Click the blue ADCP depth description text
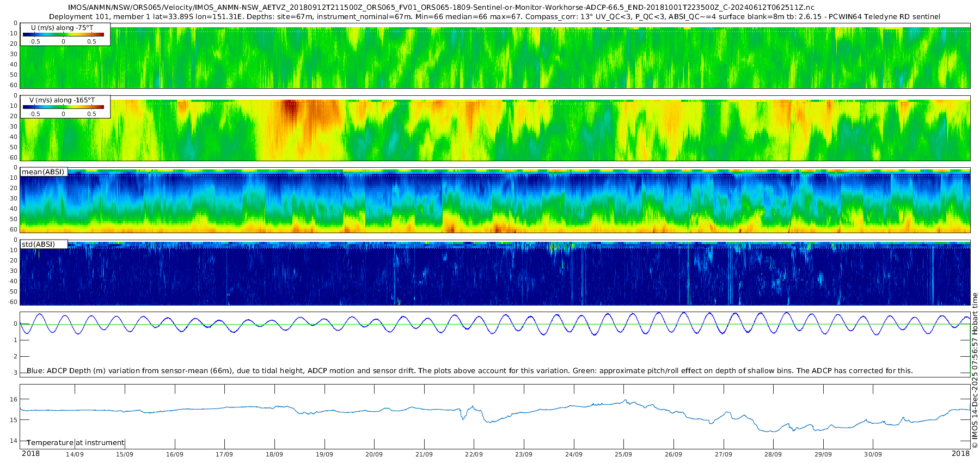 click(x=470, y=371)
